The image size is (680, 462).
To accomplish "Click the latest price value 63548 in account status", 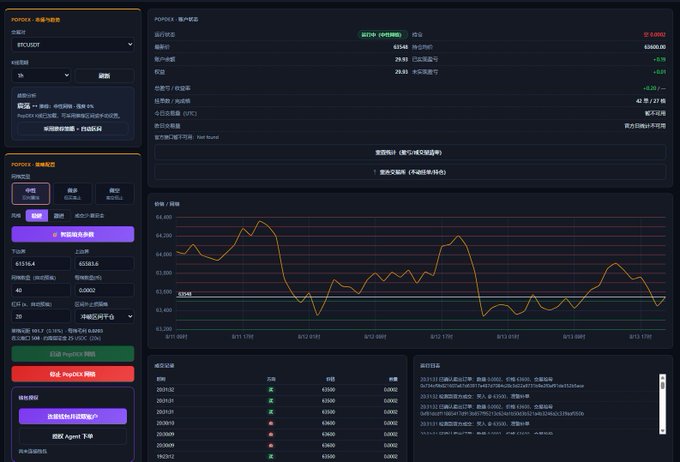I will pyautogui.click(x=400, y=47).
